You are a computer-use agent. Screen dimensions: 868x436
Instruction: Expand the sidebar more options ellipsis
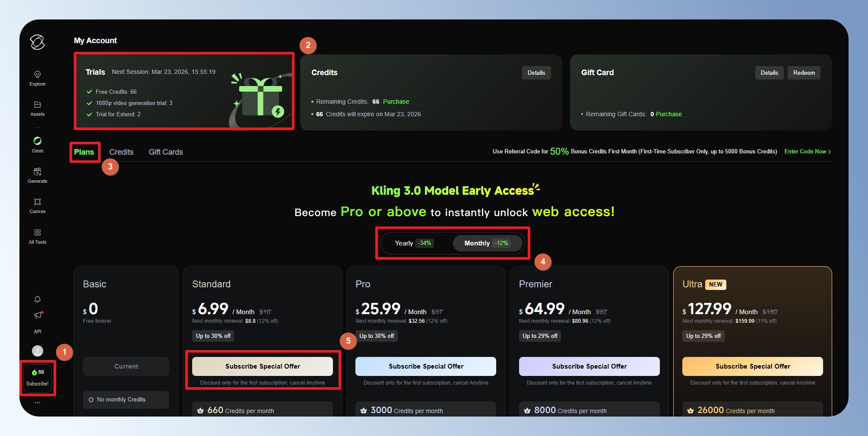coord(38,403)
